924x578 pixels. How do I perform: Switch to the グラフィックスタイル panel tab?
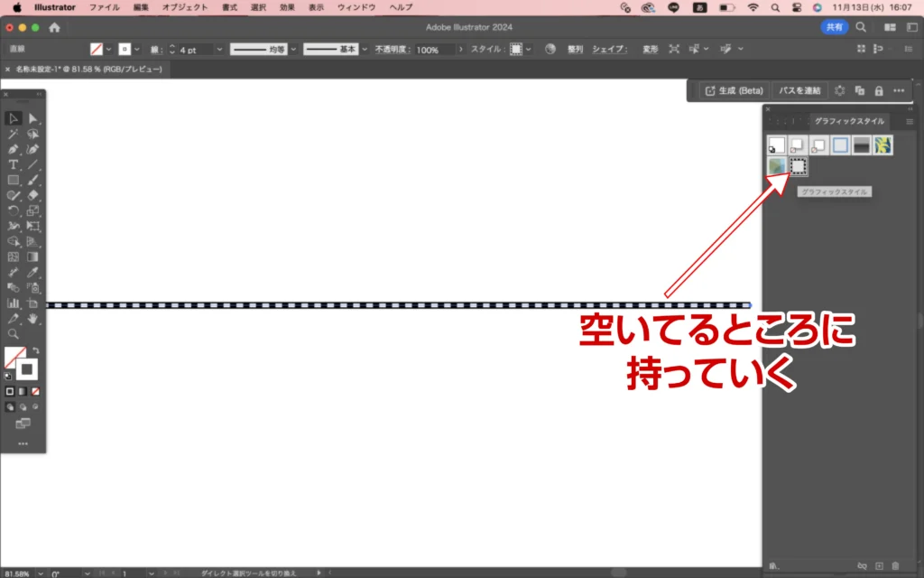point(849,121)
